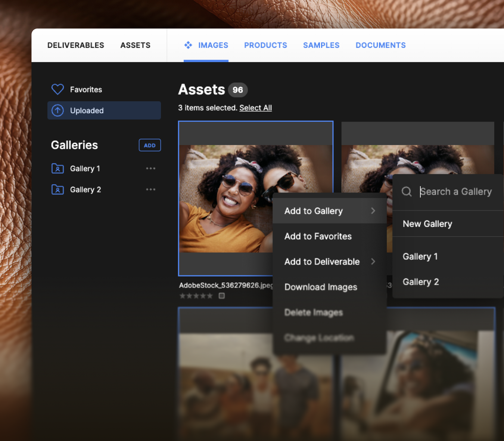Switch to the Documents tab

[380, 45]
